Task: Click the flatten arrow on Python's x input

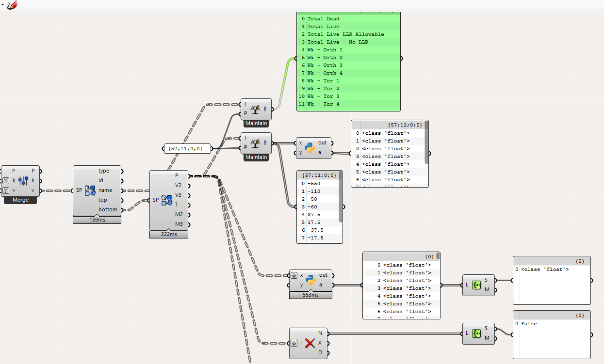Action: [294, 275]
